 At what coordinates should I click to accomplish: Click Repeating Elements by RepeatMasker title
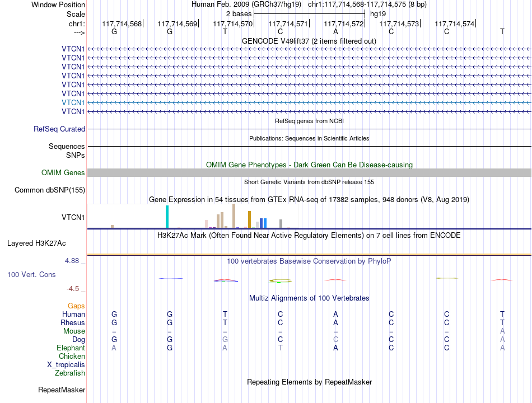[310, 382]
